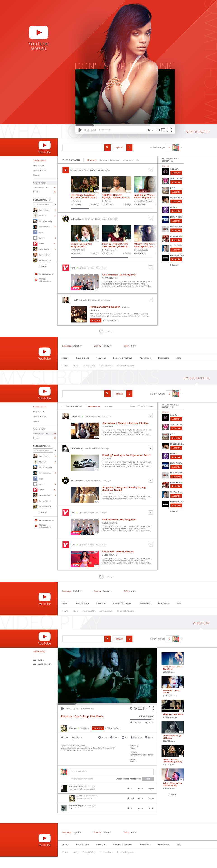The image size is (217, 868).
Task: Click the Report flag icon
Action: pyautogui.click(x=146, y=738)
